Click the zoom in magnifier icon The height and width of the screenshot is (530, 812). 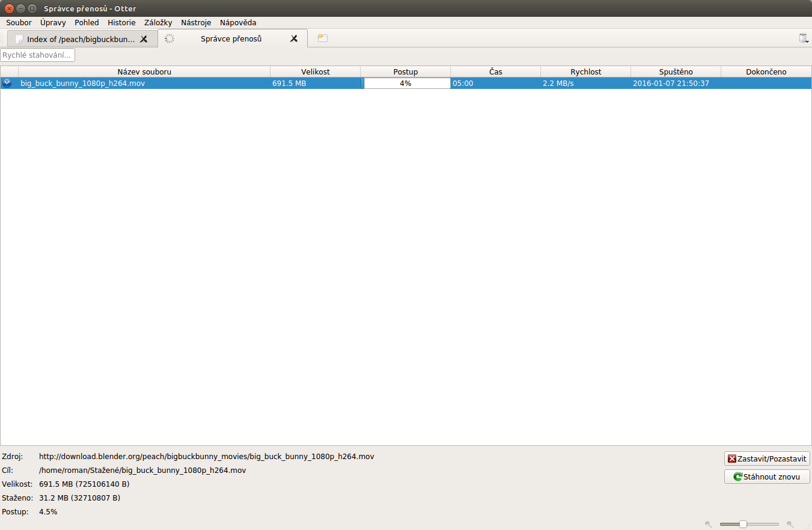pyautogui.click(x=790, y=524)
